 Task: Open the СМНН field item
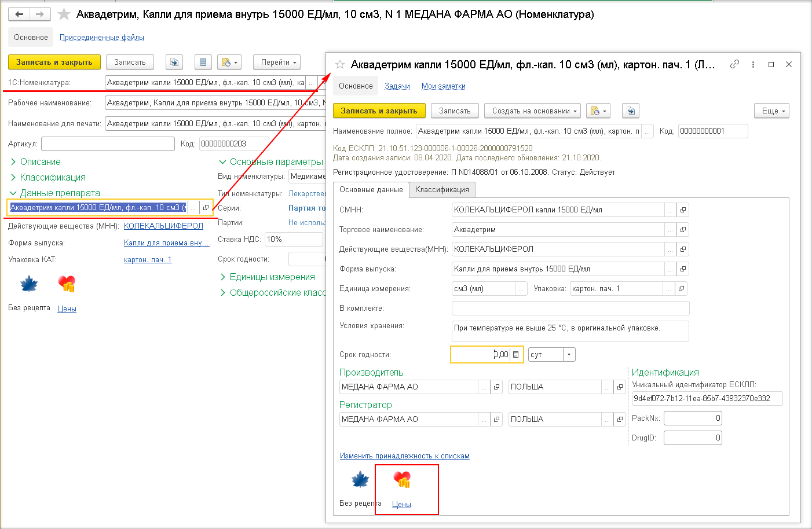pos(683,210)
